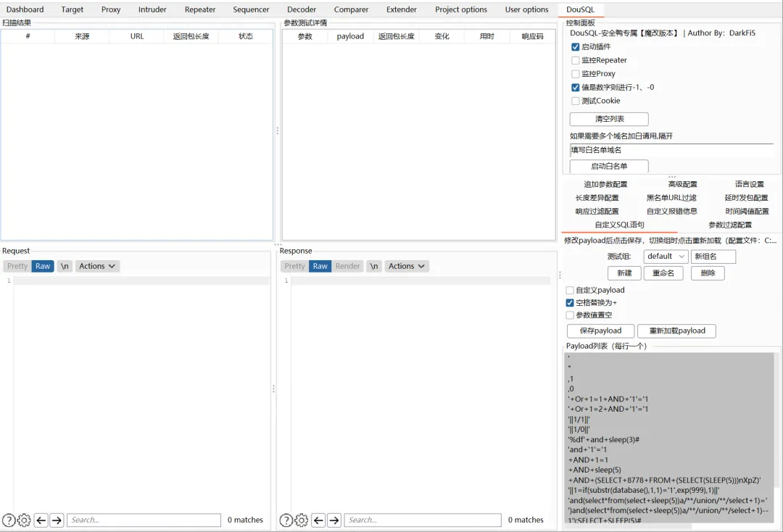
Task: Expand Actions menu in Response panel
Action: coord(407,266)
